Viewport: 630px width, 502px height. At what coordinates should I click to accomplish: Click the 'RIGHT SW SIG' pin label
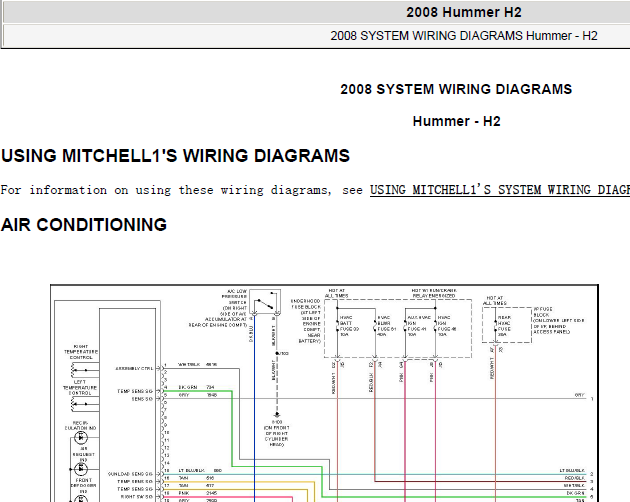[x=137, y=497]
